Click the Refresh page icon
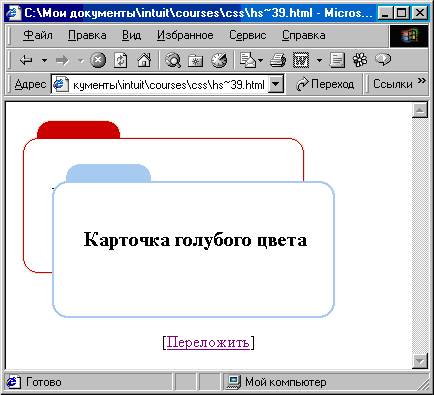The image size is (434, 395). pos(120,60)
